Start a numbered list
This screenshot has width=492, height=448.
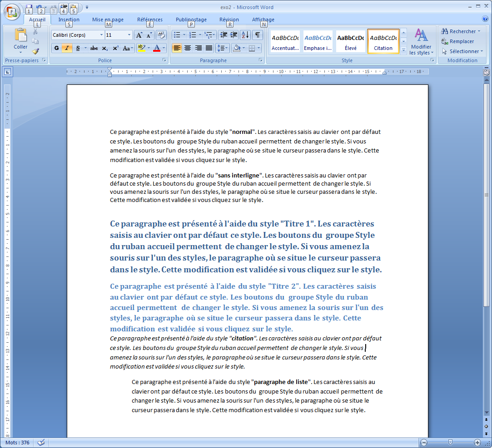click(x=193, y=35)
